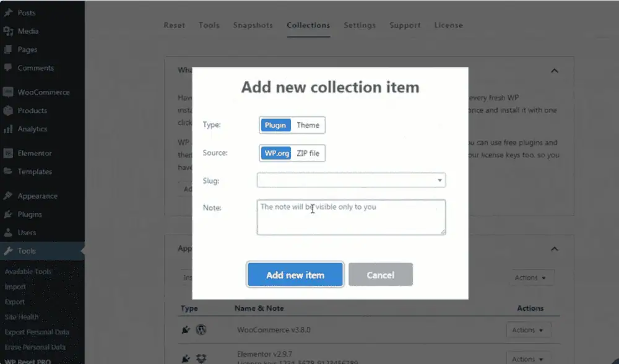
Task: Open the Posts pin icon in sidebar
Action: coord(8,13)
